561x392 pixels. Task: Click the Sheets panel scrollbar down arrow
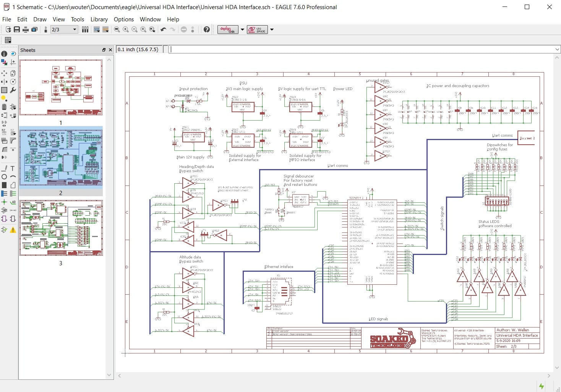tap(109, 375)
